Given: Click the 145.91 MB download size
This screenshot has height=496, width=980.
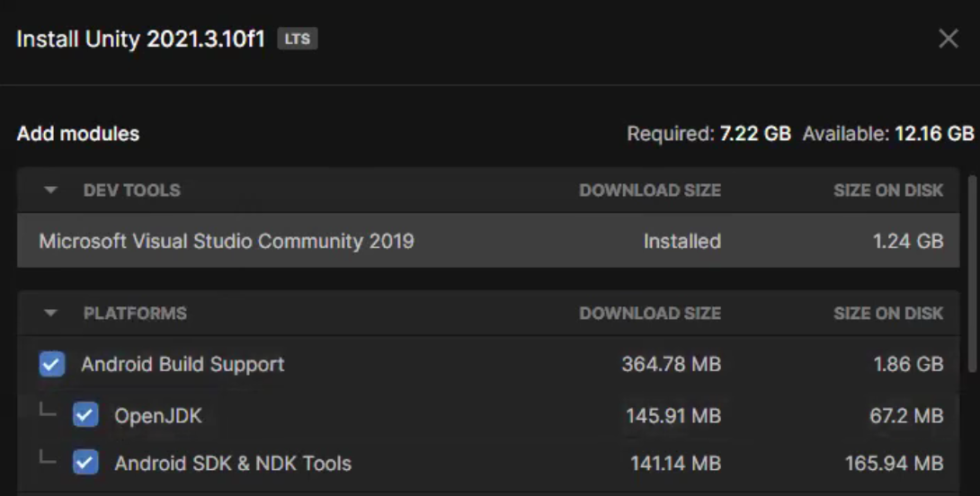Looking at the screenshot, I should 673,415.
